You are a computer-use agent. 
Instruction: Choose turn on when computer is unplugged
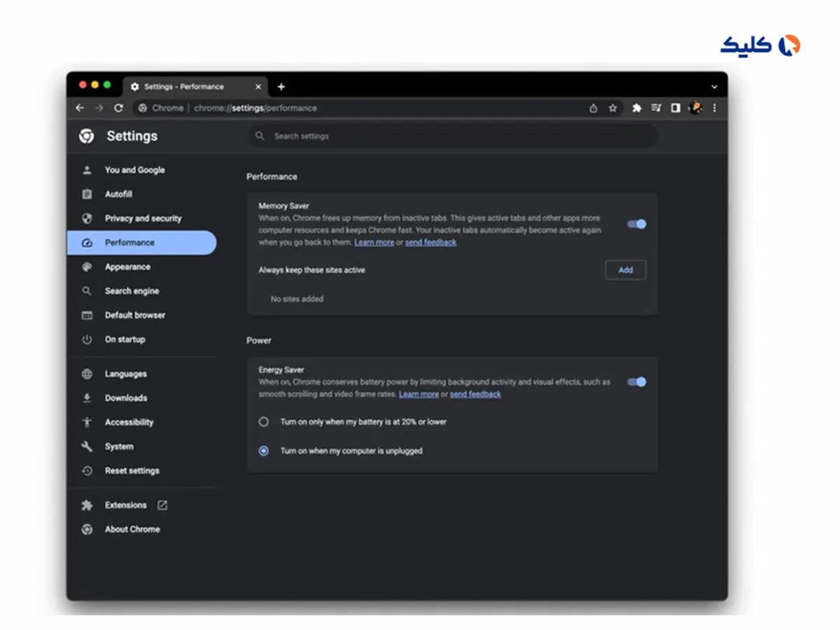pyautogui.click(x=264, y=451)
